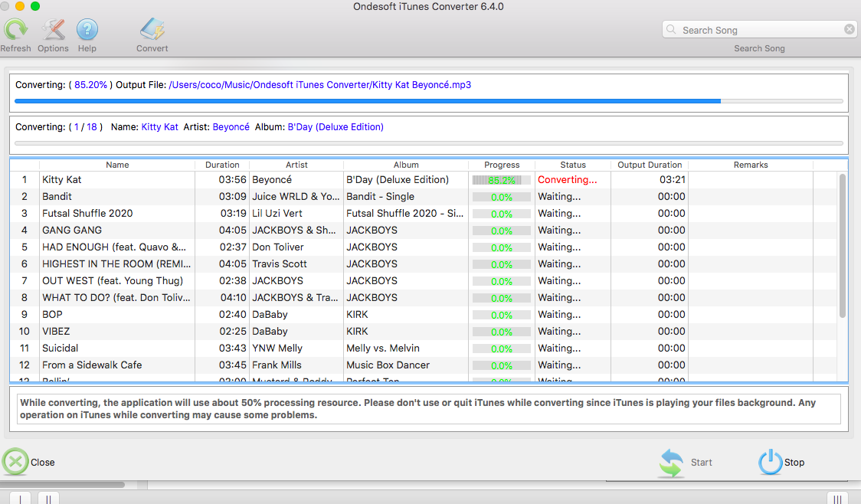Click the Converting... status of Kitty Kat

point(567,179)
